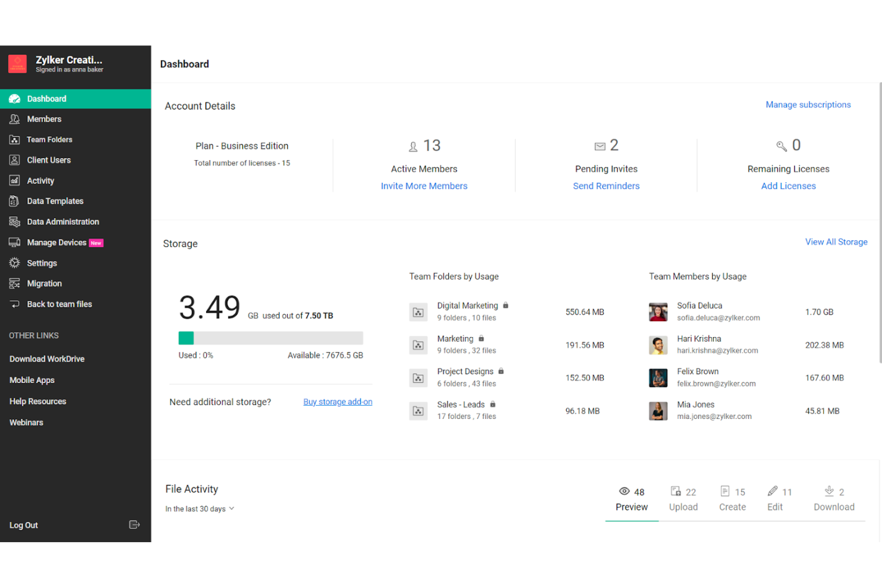Open the Members menu item
Screen dimensions: 882x588
[x=75, y=119]
